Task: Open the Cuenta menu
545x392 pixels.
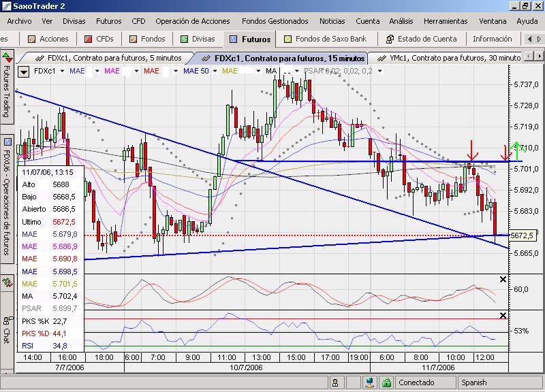Action: coord(368,21)
